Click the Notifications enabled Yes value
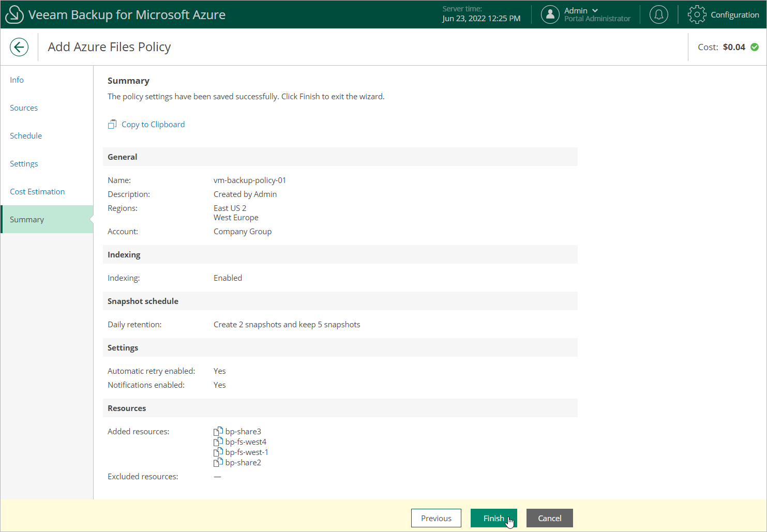Image resolution: width=767 pixels, height=532 pixels. coord(220,385)
